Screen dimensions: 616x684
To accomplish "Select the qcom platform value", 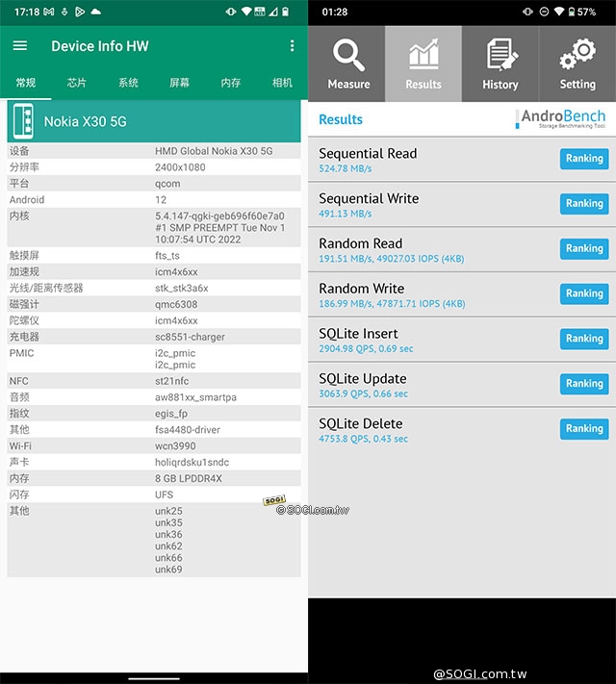I will [x=167, y=184].
